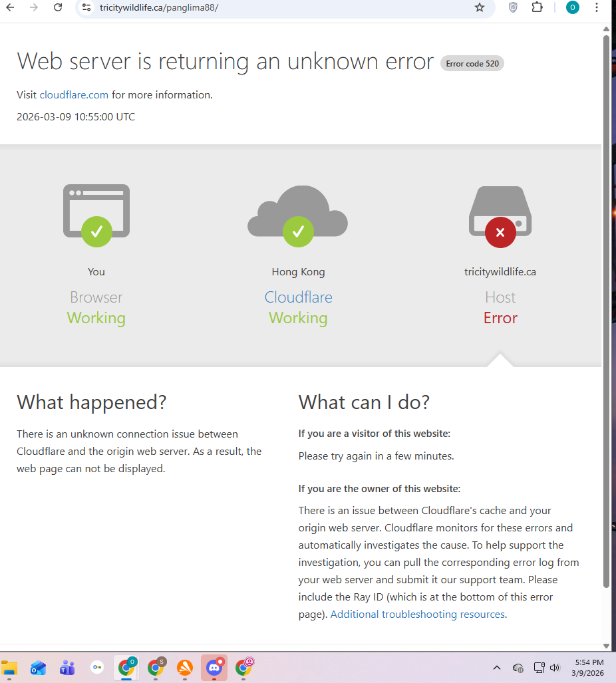This screenshot has height=683, width=616.
Task: Open Discord from the taskbar
Action: [214, 668]
